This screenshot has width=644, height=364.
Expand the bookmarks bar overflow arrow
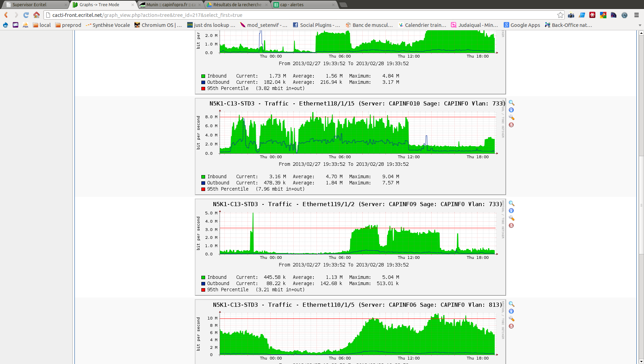pyautogui.click(x=640, y=25)
